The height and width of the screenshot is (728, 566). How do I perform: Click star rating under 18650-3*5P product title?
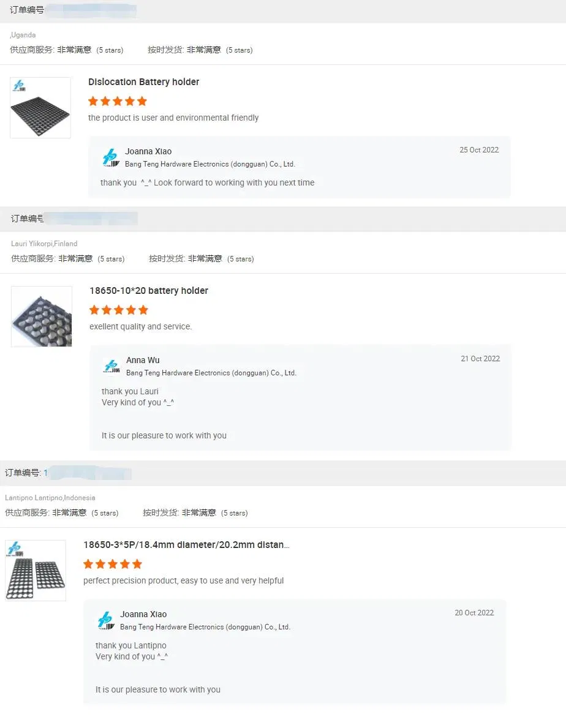pyautogui.click(x=113, y=564)
